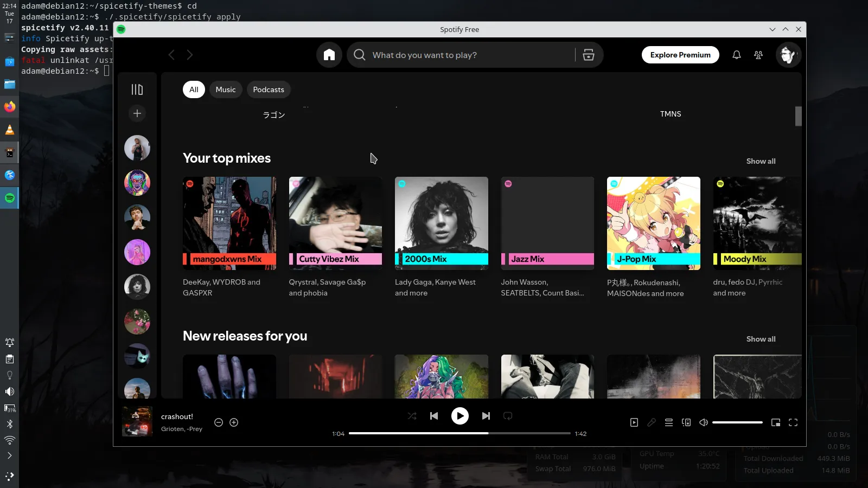
Task: Go to Spotify Home
Action: 329,55
